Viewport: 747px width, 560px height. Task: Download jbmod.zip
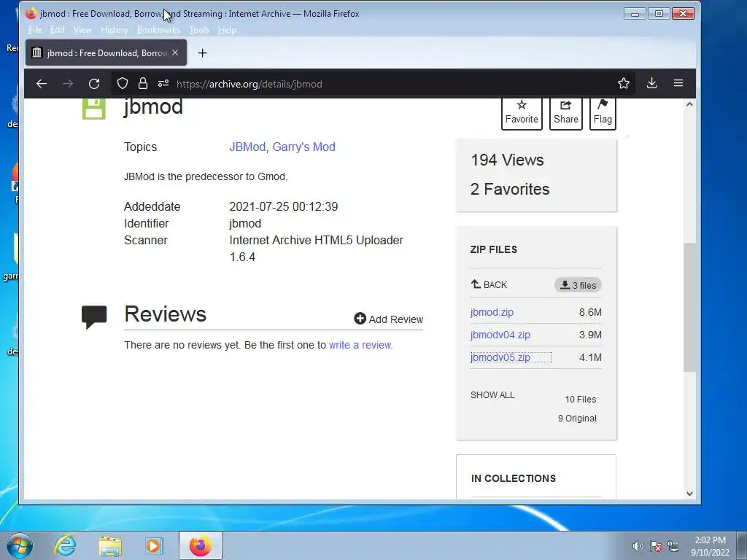[492, 312]
